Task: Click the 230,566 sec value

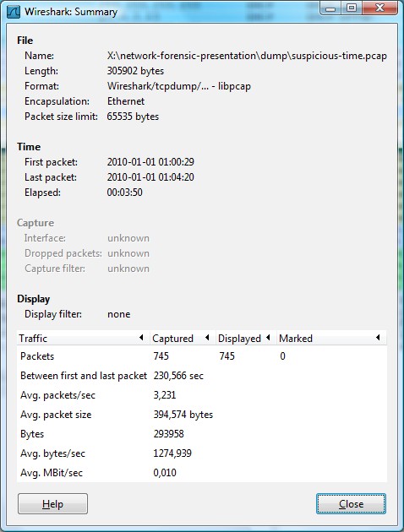Action: point(178,376)
